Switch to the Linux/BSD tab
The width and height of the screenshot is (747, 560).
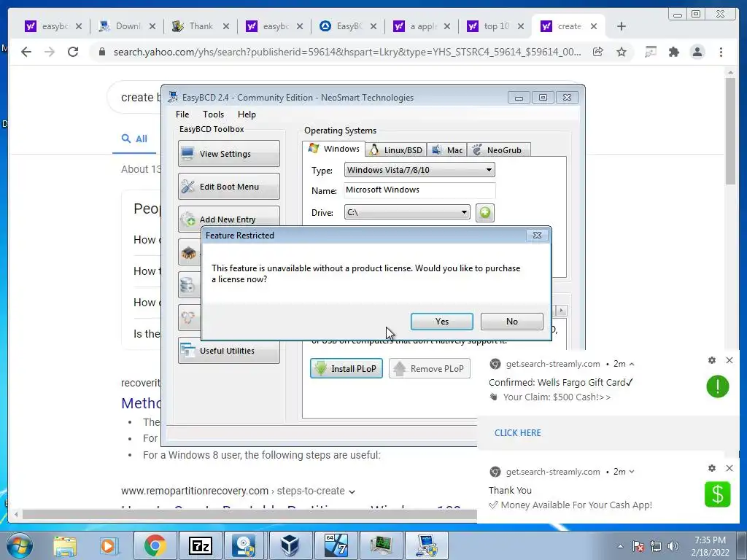tap(396, 150)
